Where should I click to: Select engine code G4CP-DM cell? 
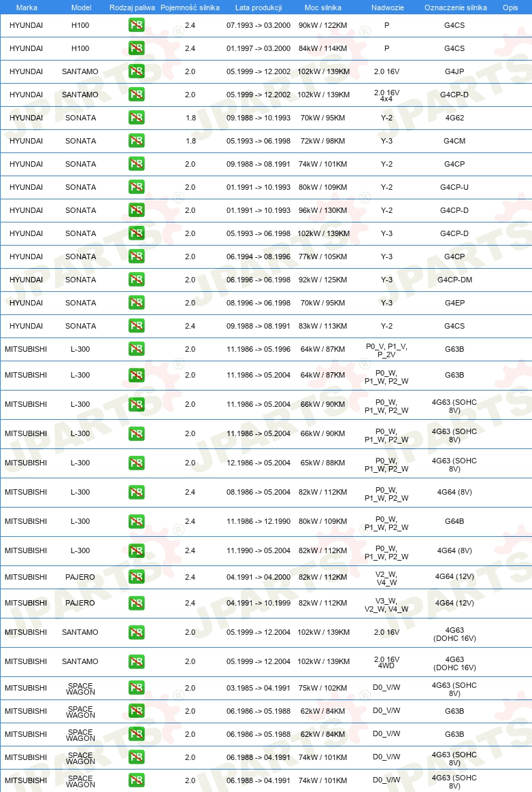pyautogui.click(x=454, y=280)
